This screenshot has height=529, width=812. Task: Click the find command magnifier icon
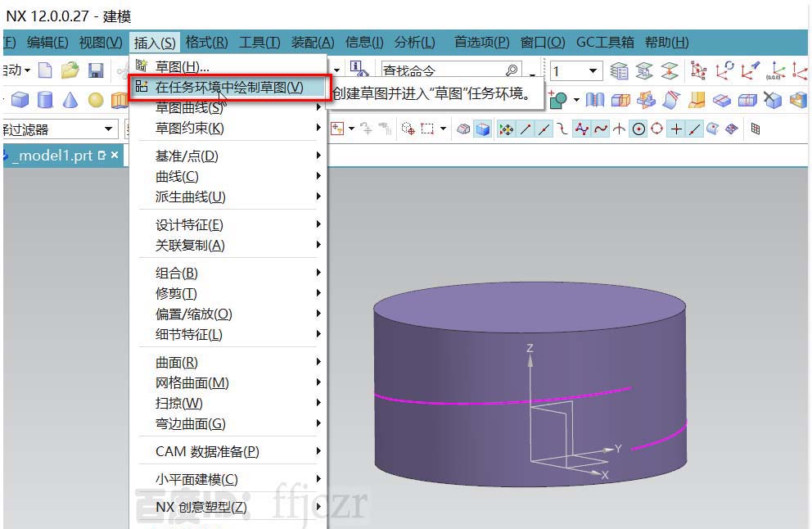pos(512,70)
